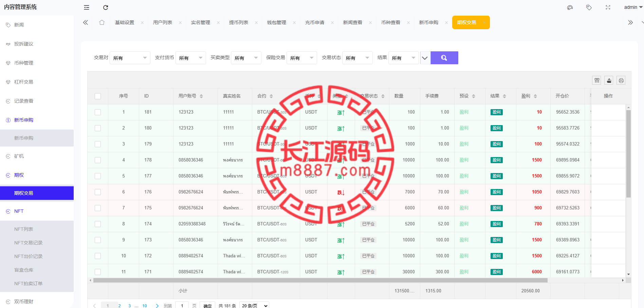The height and width of the screenshot is (308, 644).
Task: Open 支付货币 dropdown
Action: pyautogui.click(x=191, y=58)
